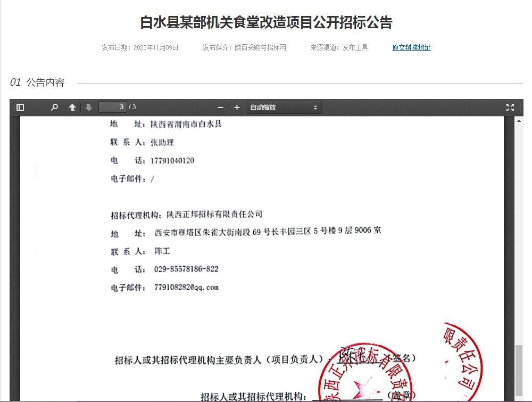Click the address 陕西省渭南市白水县
The height and width of the screenshot is (402, 532).
click(x=186, y=124)
